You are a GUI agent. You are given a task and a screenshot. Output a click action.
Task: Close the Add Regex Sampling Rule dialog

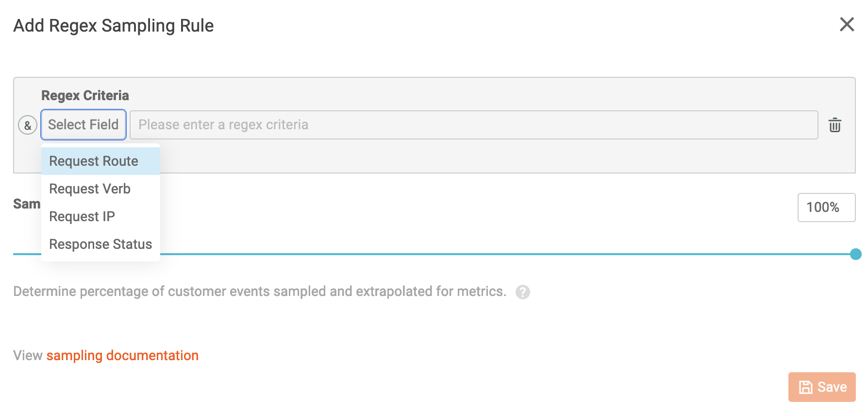click(847, 24)
